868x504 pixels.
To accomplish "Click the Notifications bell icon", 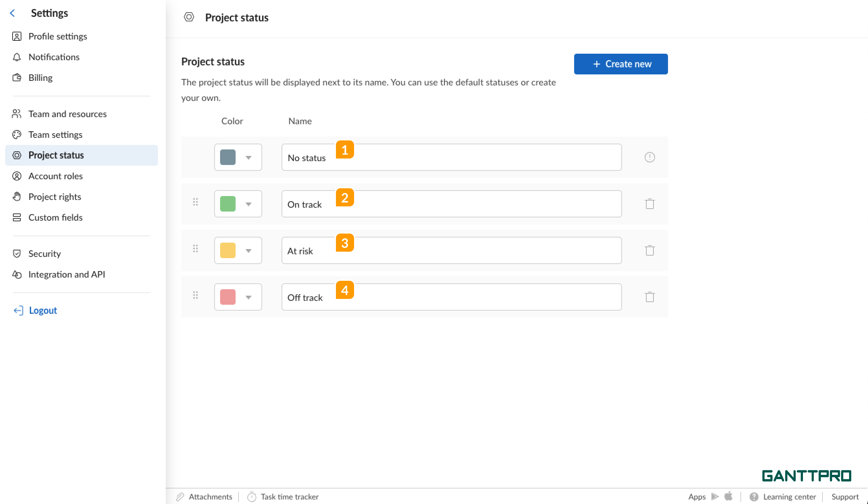I will pyautogui.click(x=17, y=57).
